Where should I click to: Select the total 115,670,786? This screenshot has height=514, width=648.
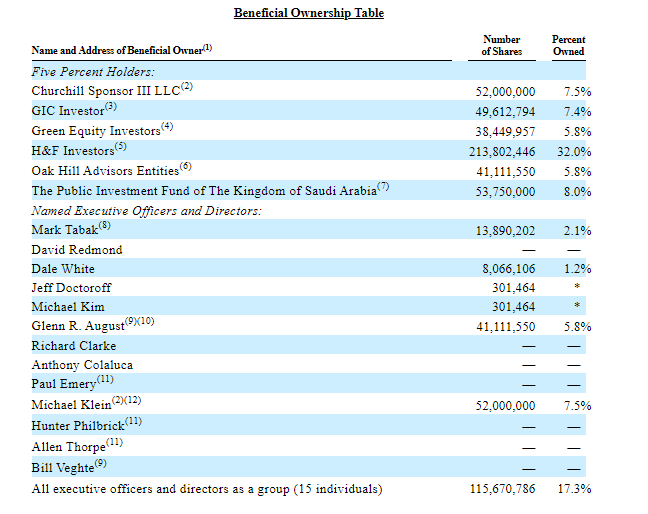click(503, 489)
